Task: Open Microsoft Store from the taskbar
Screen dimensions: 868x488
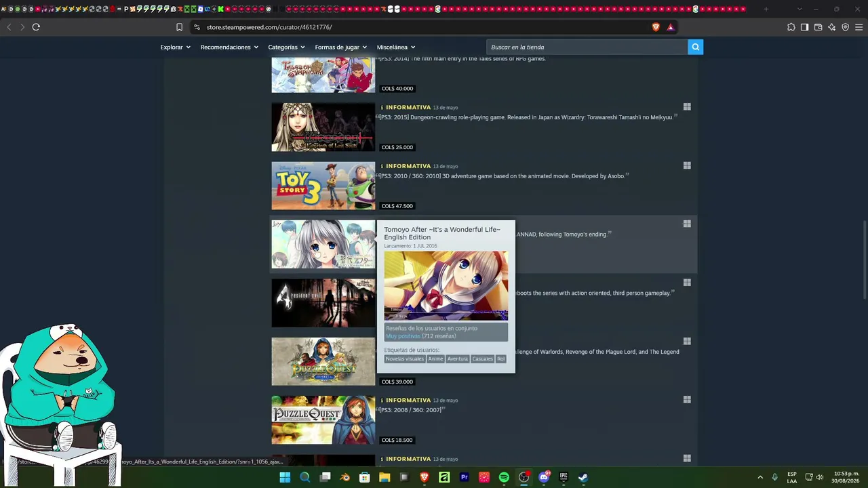Action: (365, 477)
